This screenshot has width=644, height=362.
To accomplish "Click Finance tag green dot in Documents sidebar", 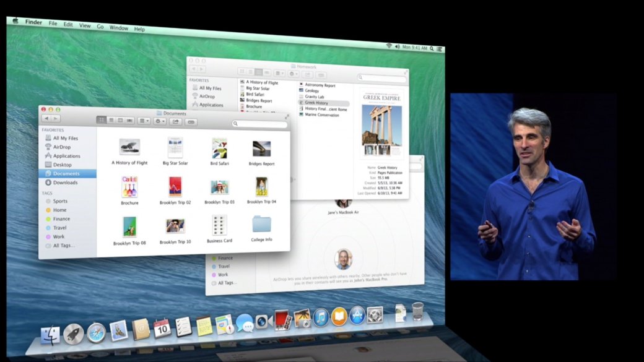I will click(48, 219).
